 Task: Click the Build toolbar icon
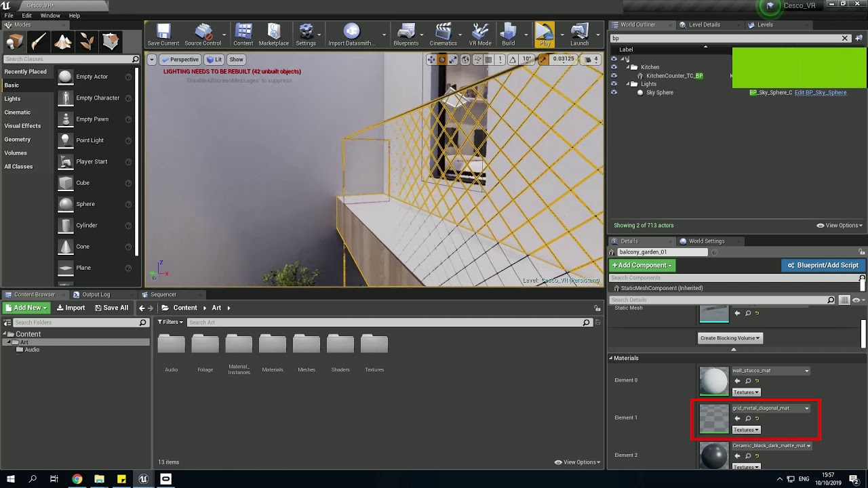(x=508, y=35)
